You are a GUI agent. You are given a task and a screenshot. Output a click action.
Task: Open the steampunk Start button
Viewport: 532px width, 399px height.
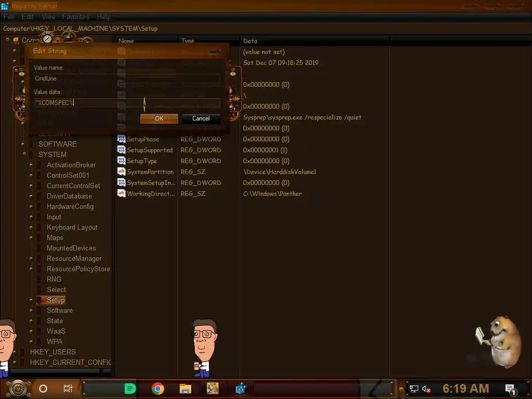pyautogui.click(x=18, y=389)
